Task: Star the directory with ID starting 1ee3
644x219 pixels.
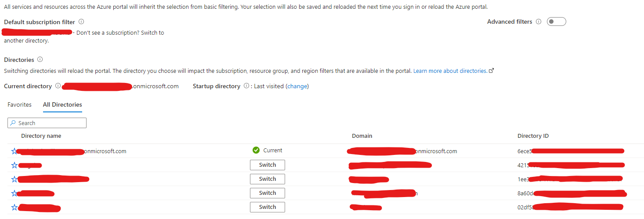Action: pyautogui.click(x=14, y=179)
